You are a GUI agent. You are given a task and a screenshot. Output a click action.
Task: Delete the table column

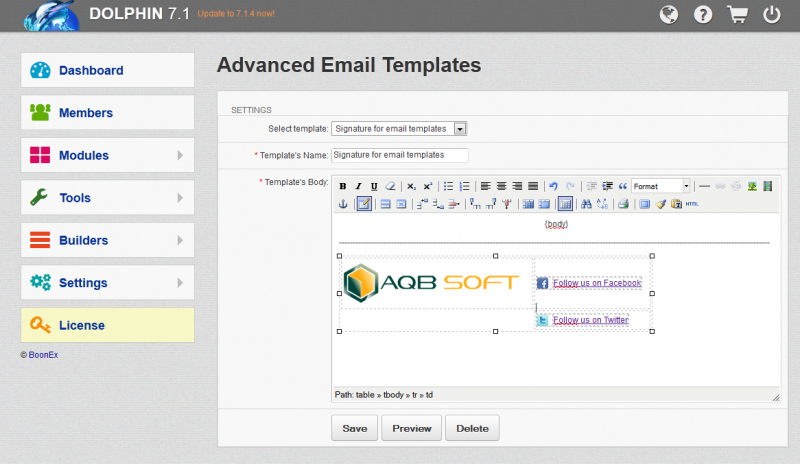click(507, 204)
